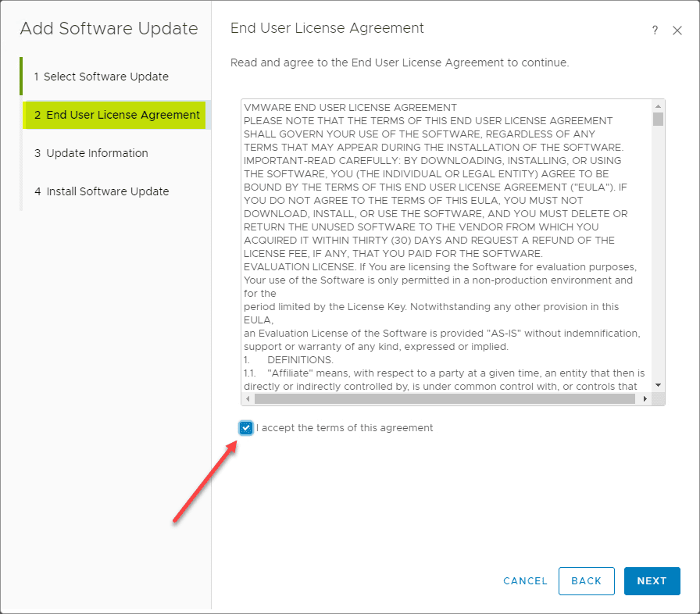
Task: Click the help question mark icon
Action: (x=655, y=30)
